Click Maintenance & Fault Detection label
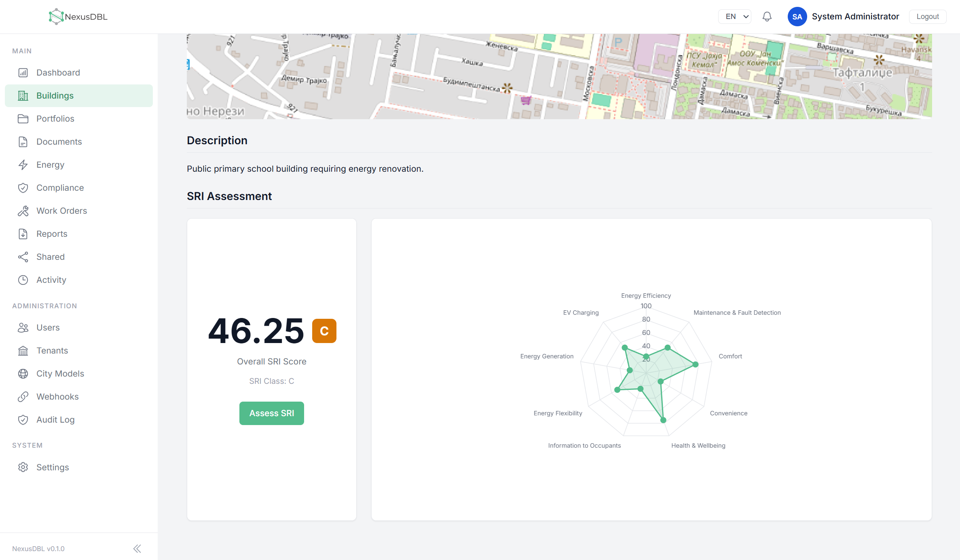This screenshot has width=960, height=560. pos(737,313)
